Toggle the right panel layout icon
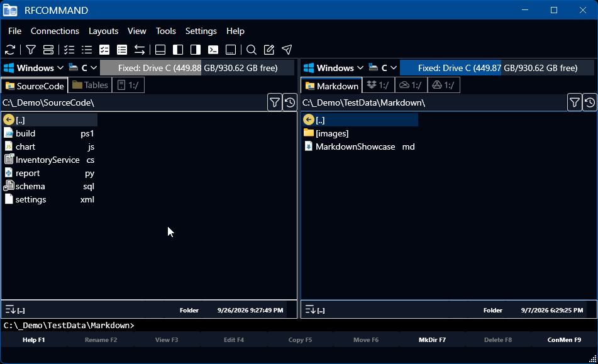The image size is (598, 364). 196,50
